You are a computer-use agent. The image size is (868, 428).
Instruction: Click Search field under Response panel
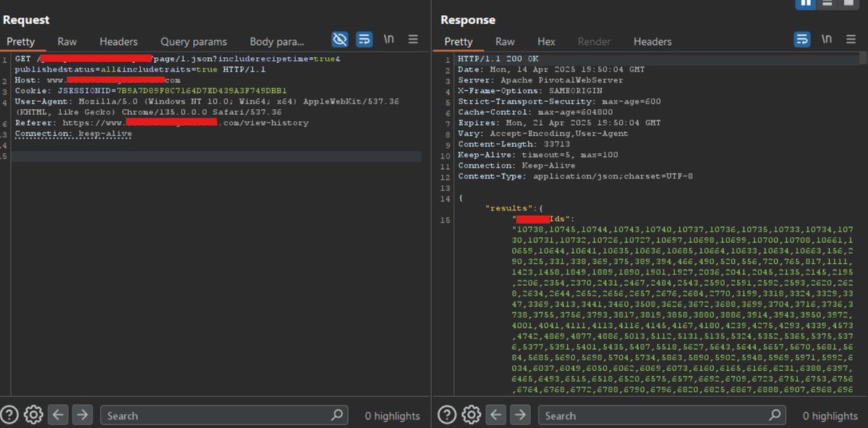(662, 415)
